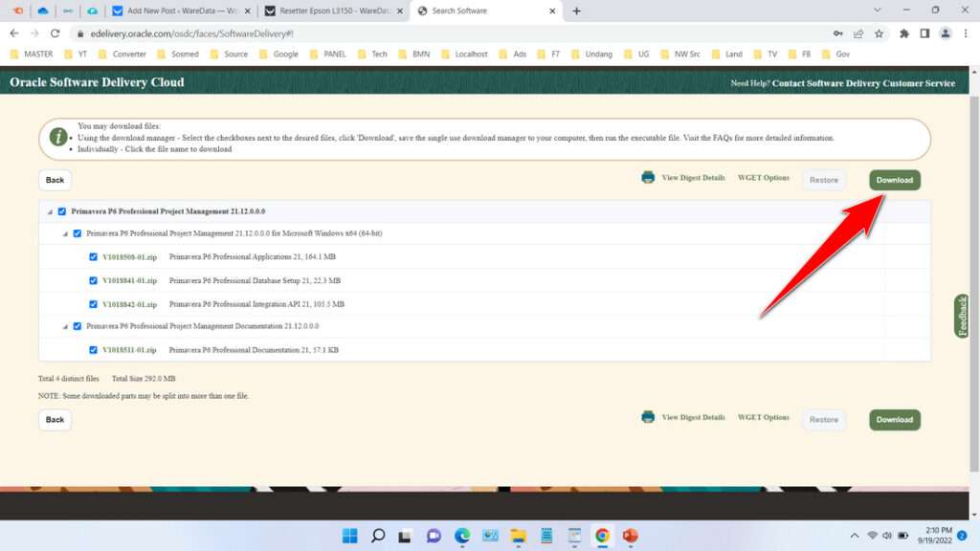Toggle the Documentation 21.12.0.0.0 group checkbox

(78, 326)
